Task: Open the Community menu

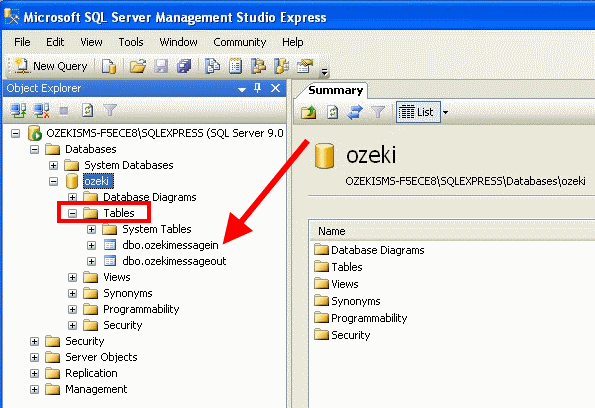Action: click(239, 42)
